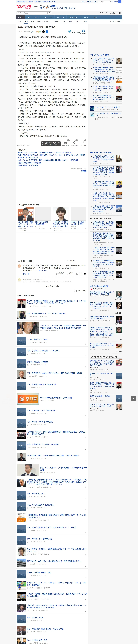Click the blue web search button at top

[x=120, y=2]
